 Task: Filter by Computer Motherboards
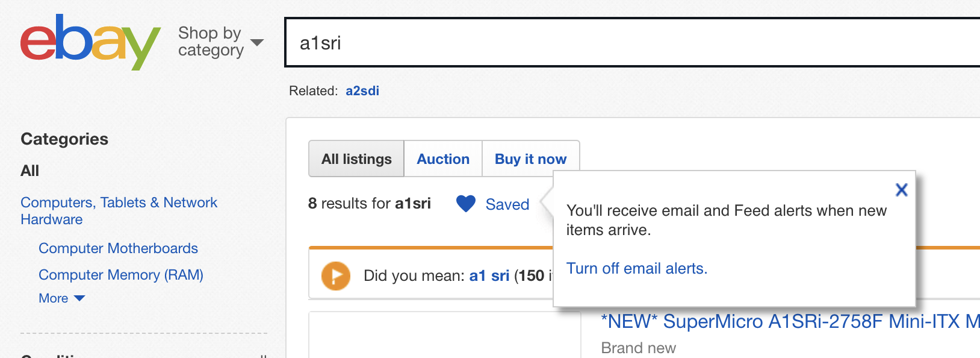(118, 248)
